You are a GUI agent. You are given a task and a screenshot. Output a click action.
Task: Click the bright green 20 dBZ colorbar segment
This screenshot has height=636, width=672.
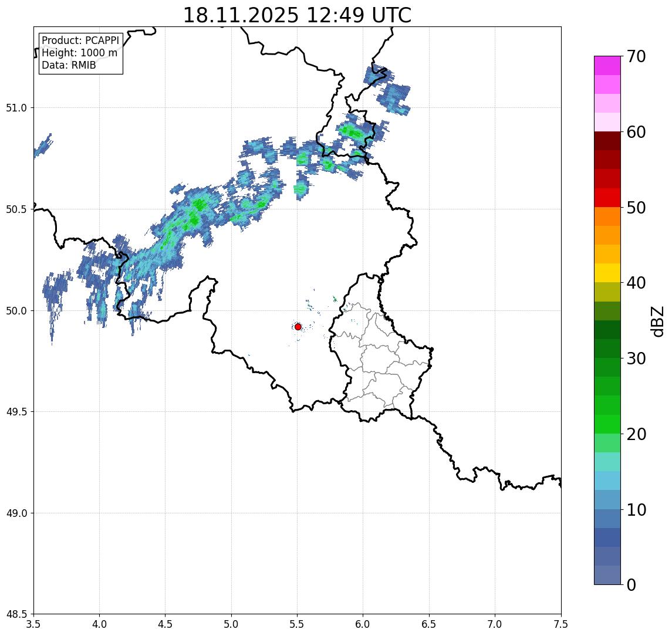point(607,424)
